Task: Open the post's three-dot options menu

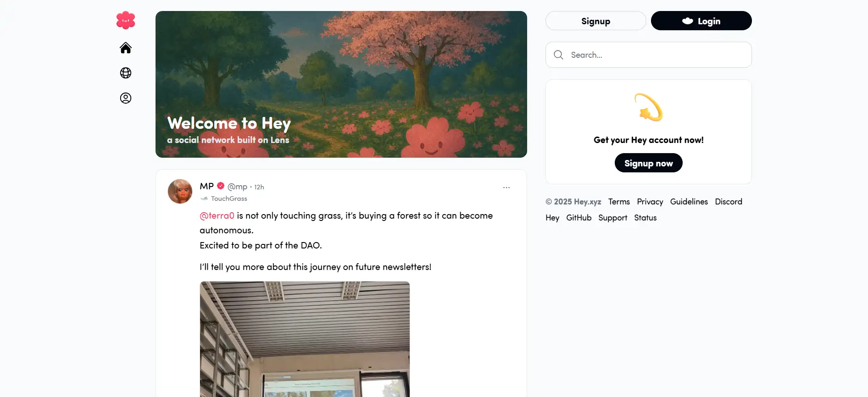Action: [506, 187]
